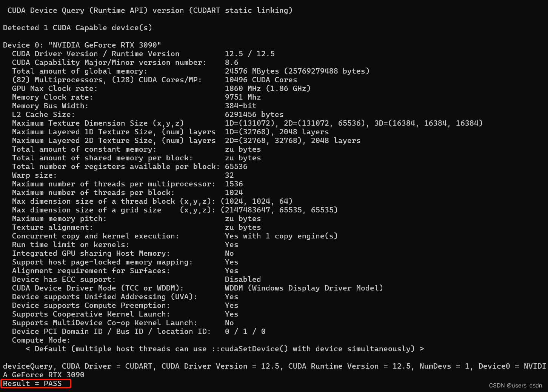The image size is (548, 392).
Task: Click the Compute Mode label
Action: (x=41, y=340)
